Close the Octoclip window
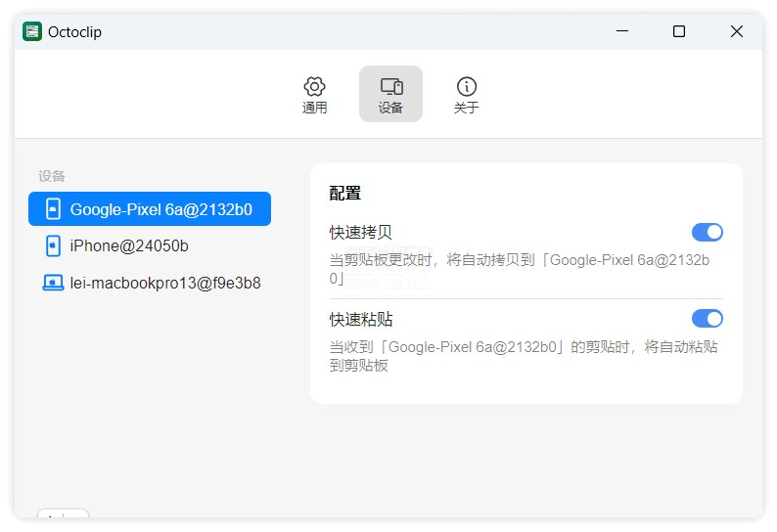Image resolution: width=777 pixels, height=532 pixels. pyautogui.click(x=736, y=31)
